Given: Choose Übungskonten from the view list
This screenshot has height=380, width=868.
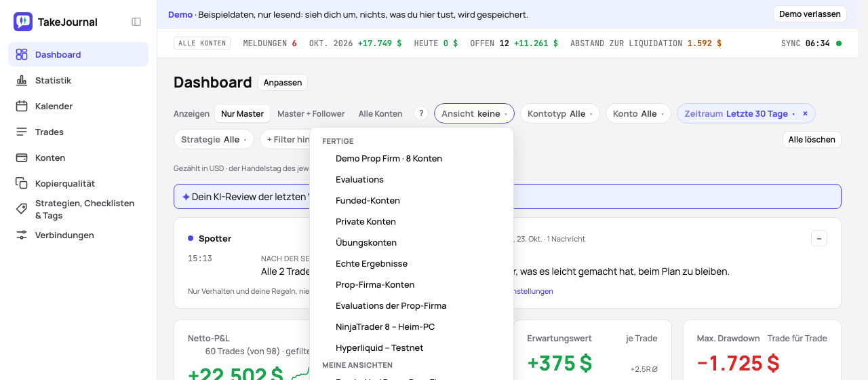Looking at the screenshot, I should pos(412,242).
